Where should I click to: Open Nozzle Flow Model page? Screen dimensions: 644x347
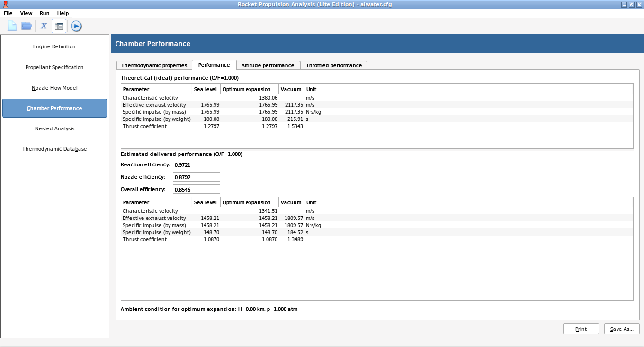[x=54, y=88]
